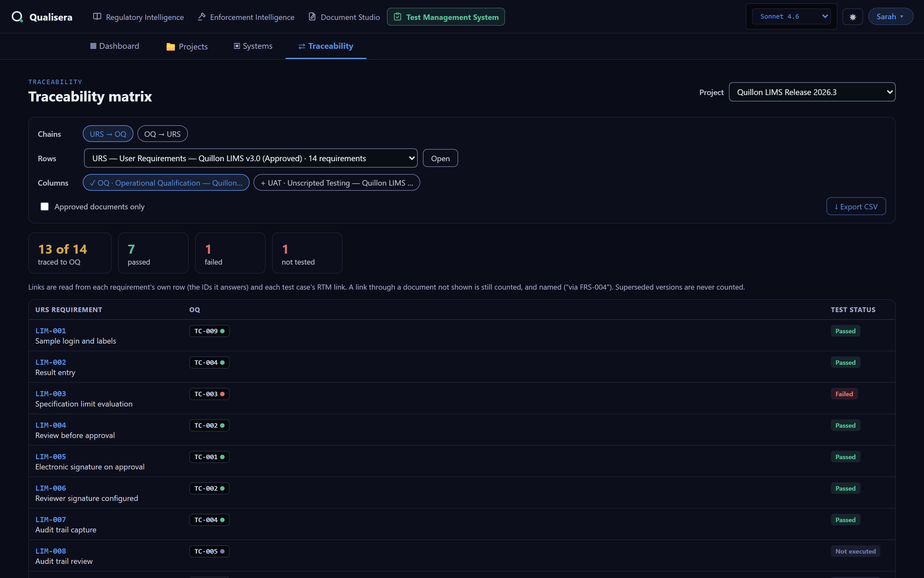924x578 pixels.
Task: Open requirement link LIM-003
Action: (51, 394)
